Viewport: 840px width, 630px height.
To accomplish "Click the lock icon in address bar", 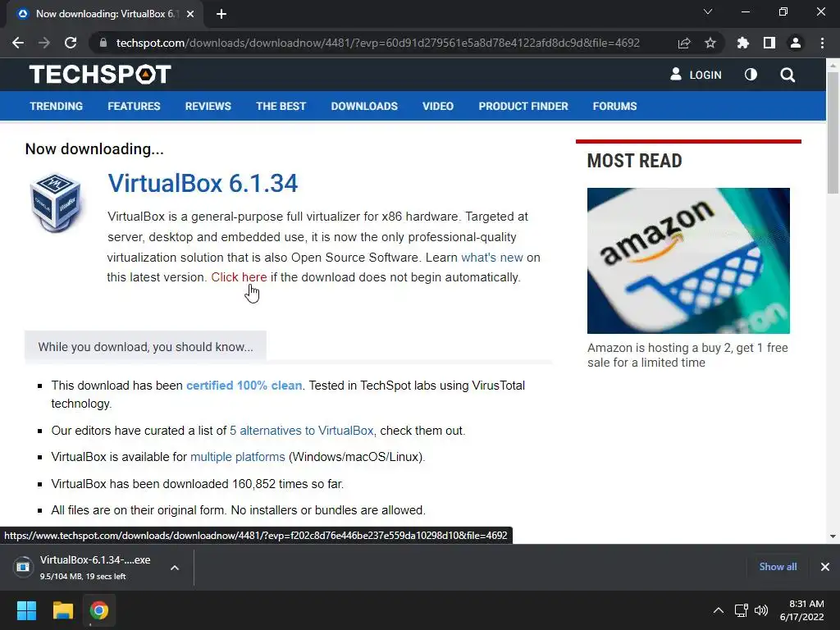I will 103,43.
